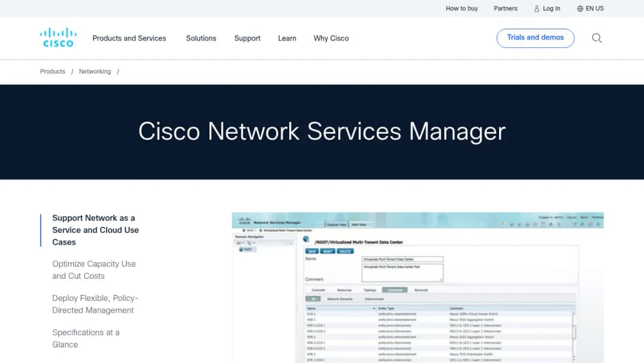
Task: Select Specifications at a Glance
Action: tap(86, 339)
